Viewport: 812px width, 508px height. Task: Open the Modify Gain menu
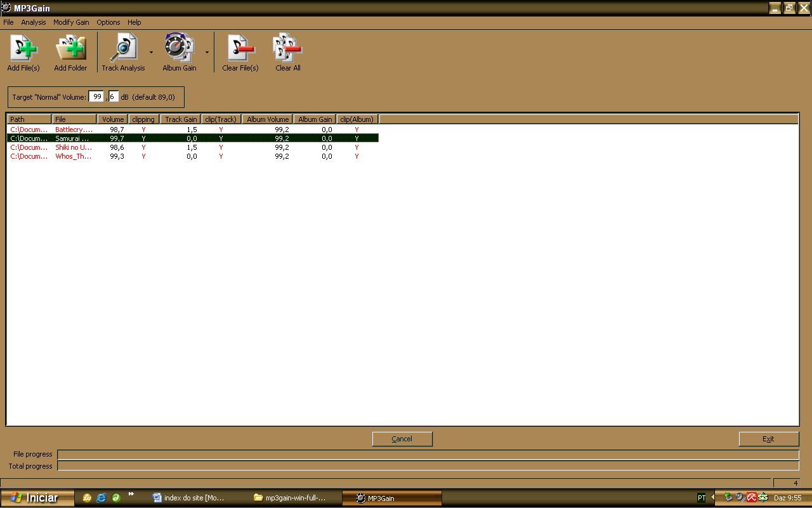[x=71, y=22]
